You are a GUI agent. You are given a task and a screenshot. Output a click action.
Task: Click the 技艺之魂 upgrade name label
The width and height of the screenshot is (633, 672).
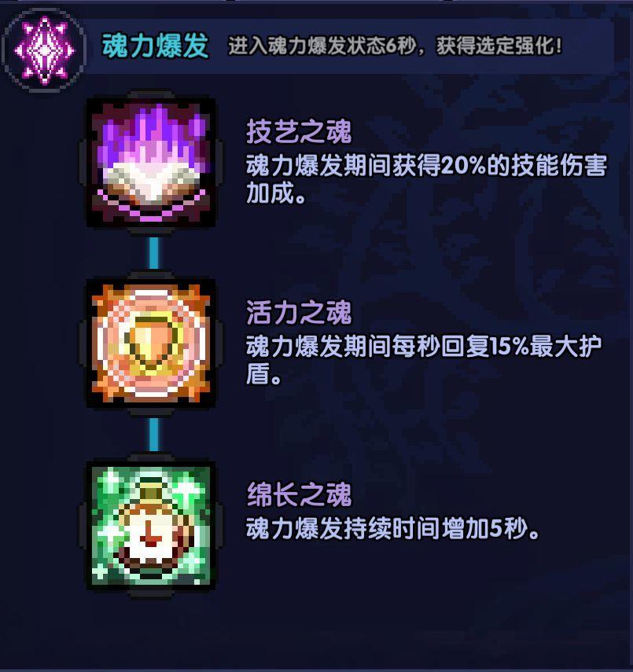pyautogui.click(x=299, y=131)
